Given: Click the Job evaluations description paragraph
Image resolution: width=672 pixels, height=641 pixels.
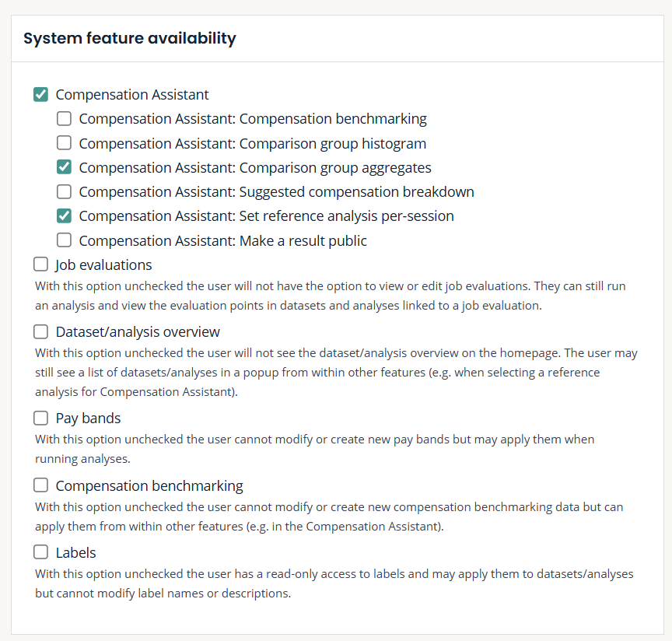Looking at the screenshot, I should coord(330,296).
